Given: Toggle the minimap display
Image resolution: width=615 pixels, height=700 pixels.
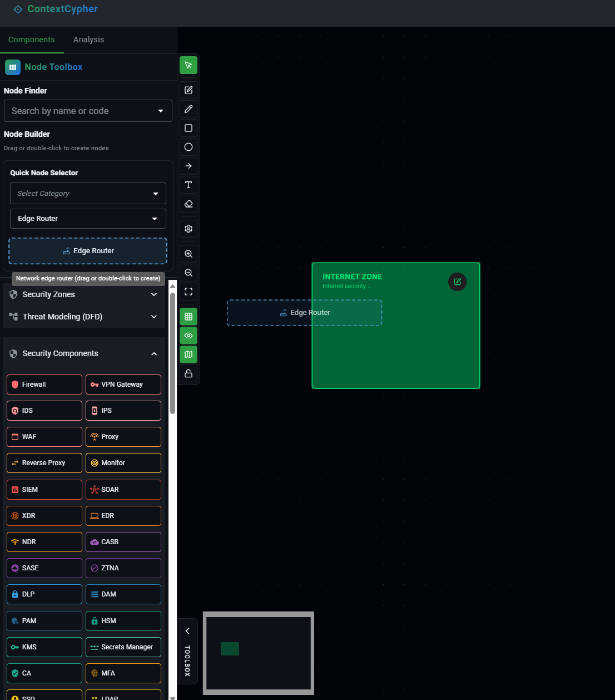Looking at the screenshot, I should 188,354.
